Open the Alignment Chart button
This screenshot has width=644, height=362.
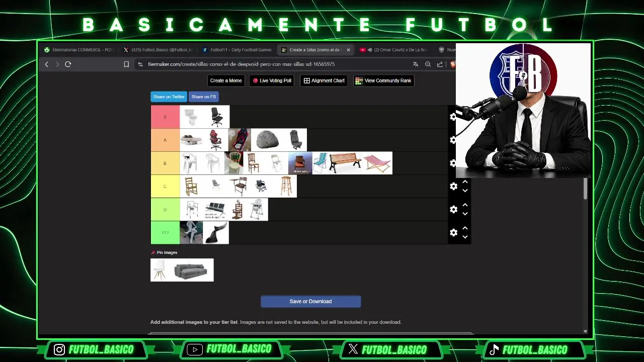324,80
